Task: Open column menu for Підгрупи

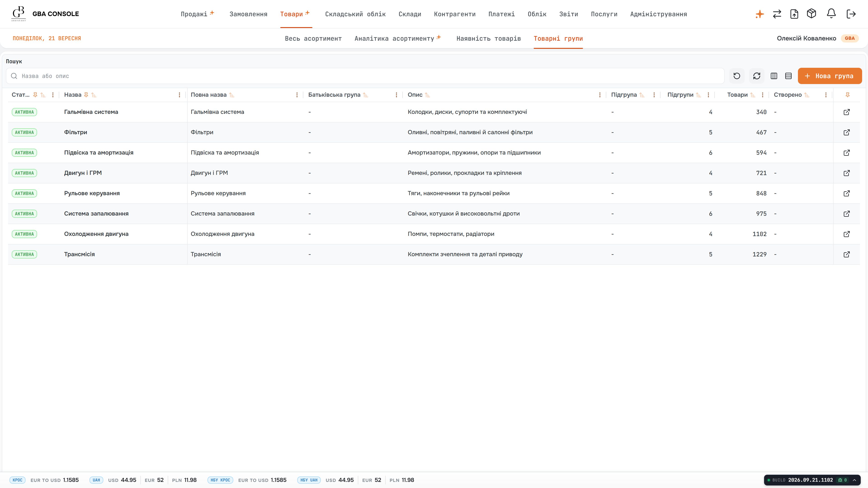Action: 708,95
